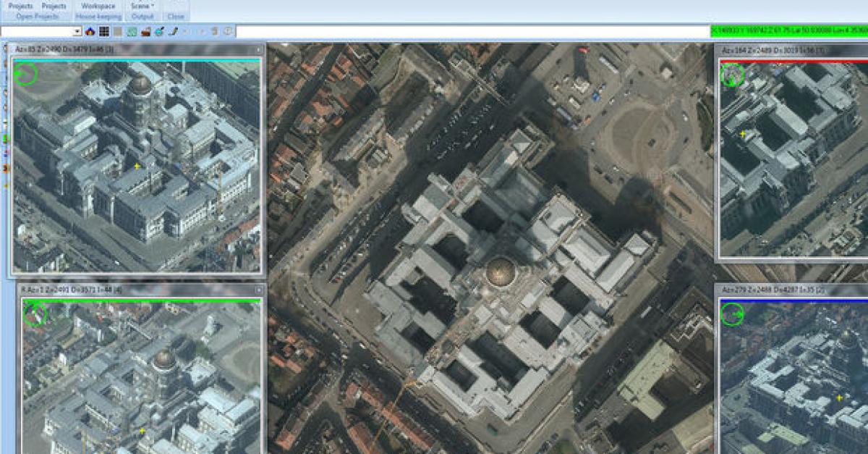Click the blue globe with brush toolbar icon
Viewport: 868px width, 454px height.
pyautogui.click(x=159, y=32)
